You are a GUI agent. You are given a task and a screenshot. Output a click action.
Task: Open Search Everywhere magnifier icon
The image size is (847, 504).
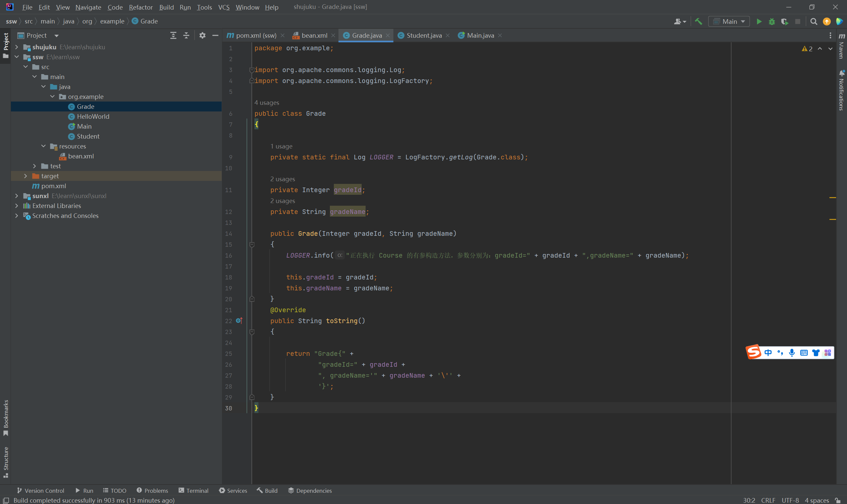click(813, 21)
